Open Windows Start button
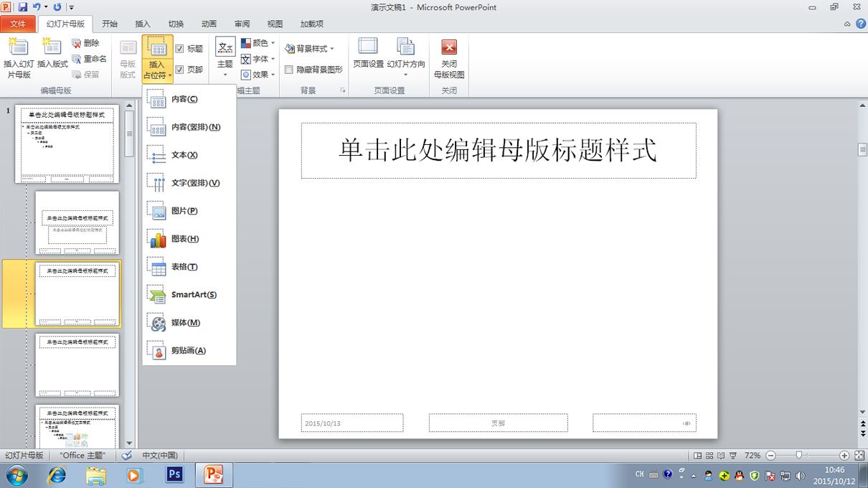Image resolution: width=868 pixels, height=488 pixels. 17,474
